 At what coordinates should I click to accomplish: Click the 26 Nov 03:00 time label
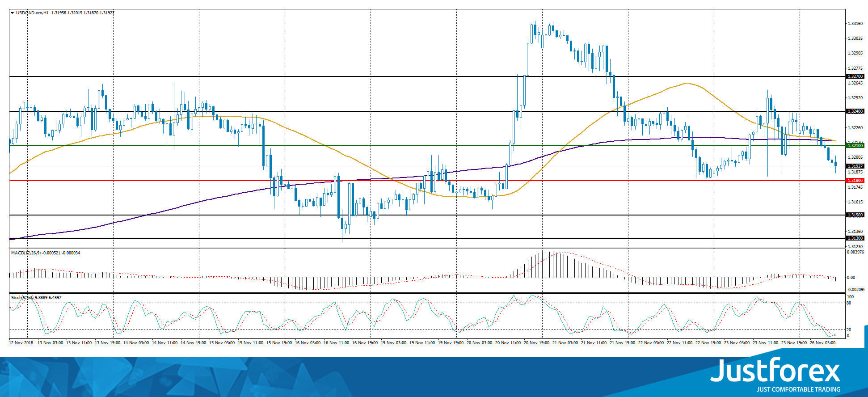(822, 343)
